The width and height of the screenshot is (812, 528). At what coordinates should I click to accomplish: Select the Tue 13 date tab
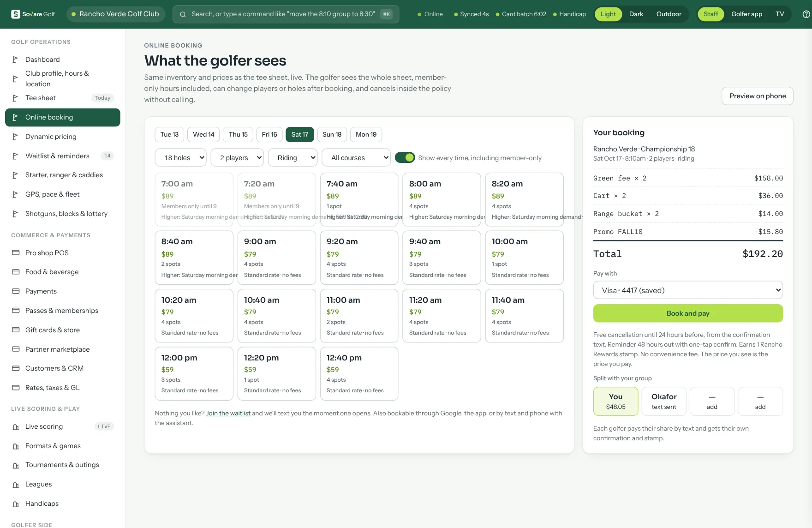(169, 135)
